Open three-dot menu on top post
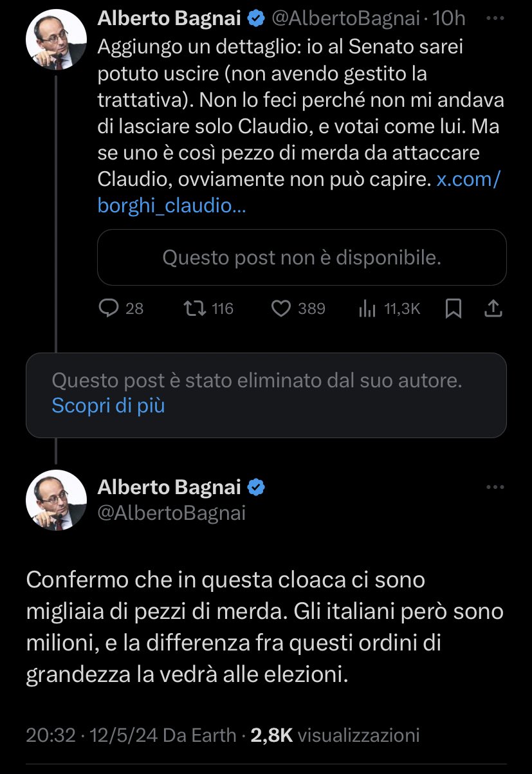 click(x=495, y=19)
